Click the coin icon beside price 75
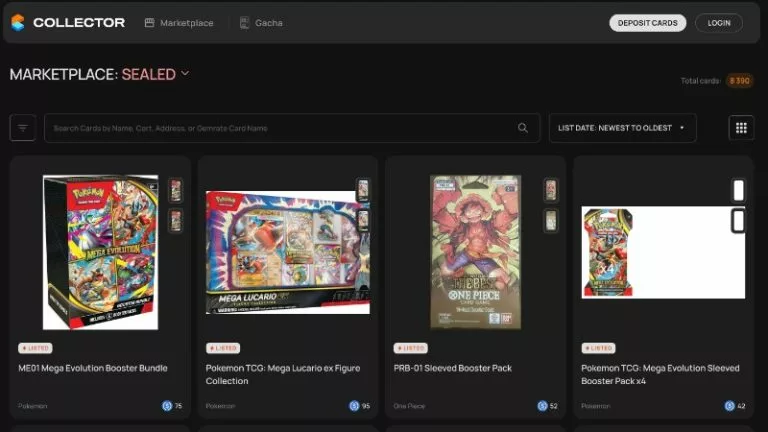 tap(167, 406)
